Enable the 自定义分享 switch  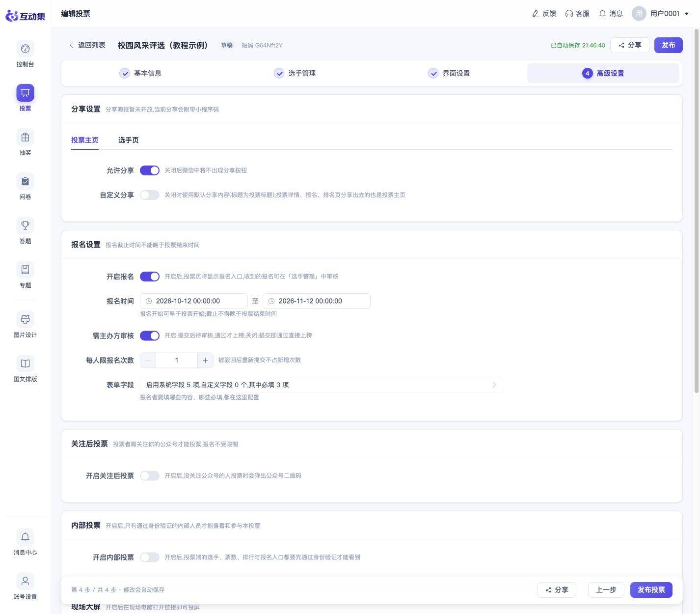pos(150,195)
